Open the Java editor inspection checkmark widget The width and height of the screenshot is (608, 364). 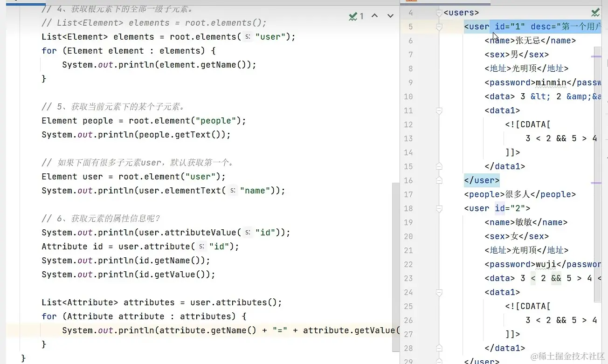tap(356, 16)
